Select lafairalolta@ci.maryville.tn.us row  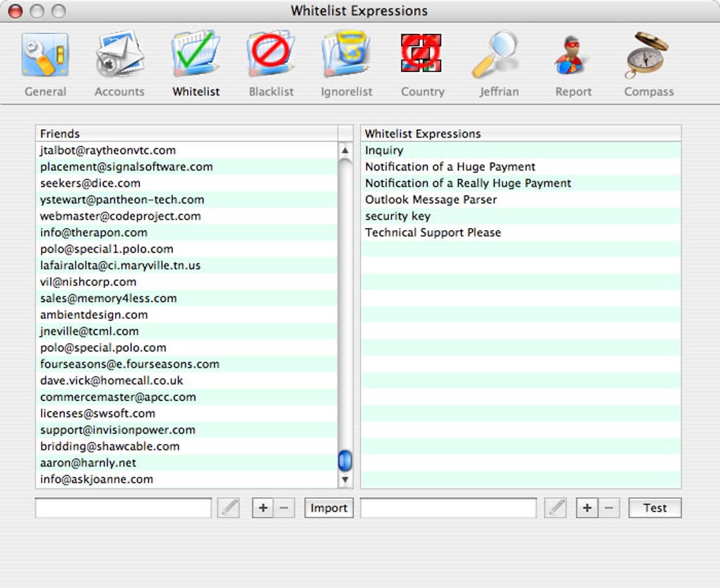[x=186, y=265]
